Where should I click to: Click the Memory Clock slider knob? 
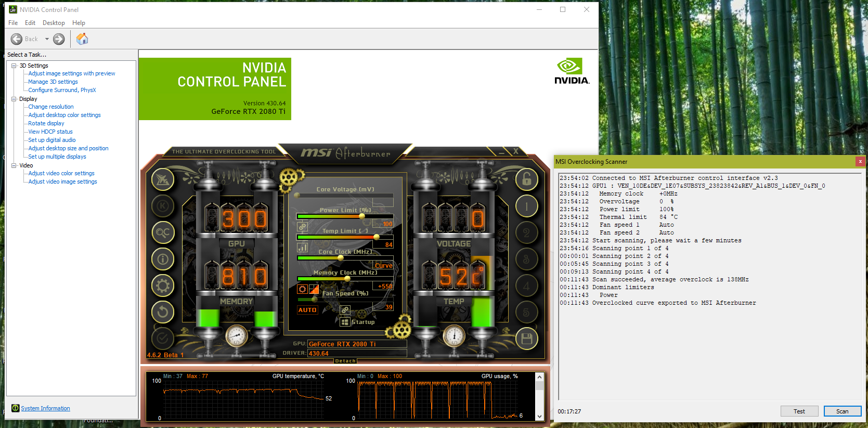point(347,279)
